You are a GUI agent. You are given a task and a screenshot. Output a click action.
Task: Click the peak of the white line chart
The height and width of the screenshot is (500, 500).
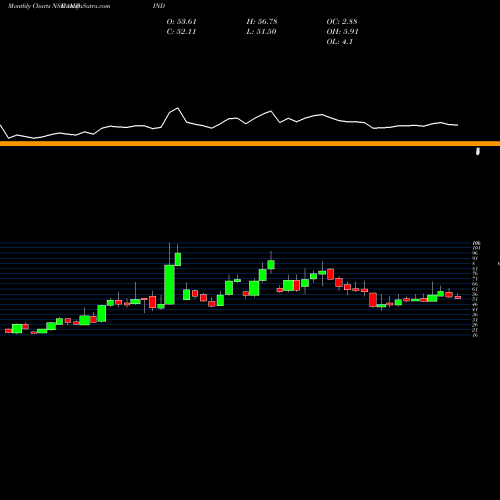pyautogui.click(x=178, y=108)
